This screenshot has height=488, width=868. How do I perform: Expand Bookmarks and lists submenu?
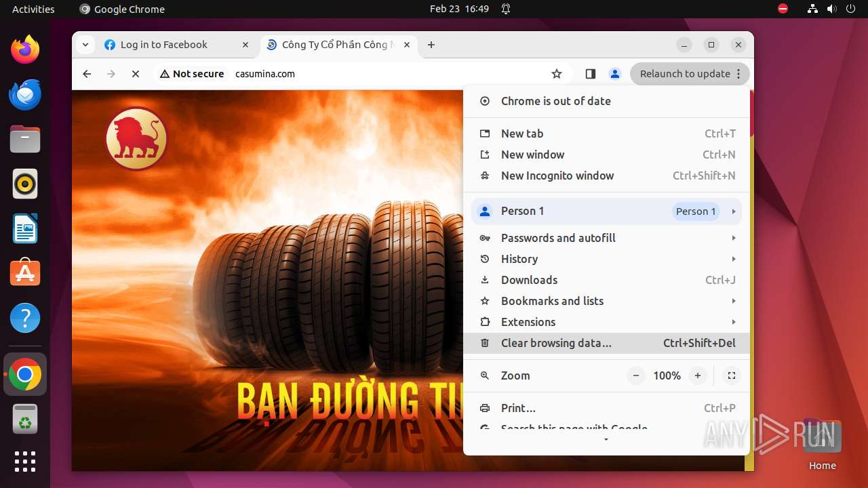click(606, 301)
